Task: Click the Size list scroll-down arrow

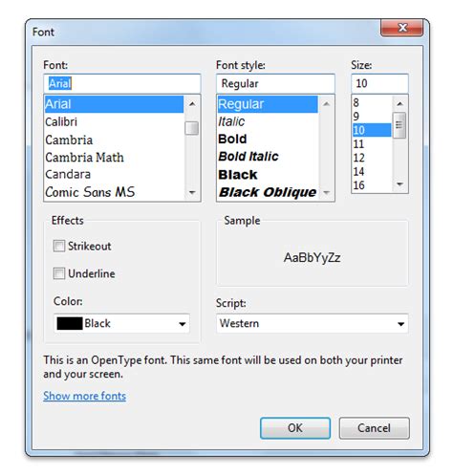Action: pyautogui.click(x=399, y=184)
